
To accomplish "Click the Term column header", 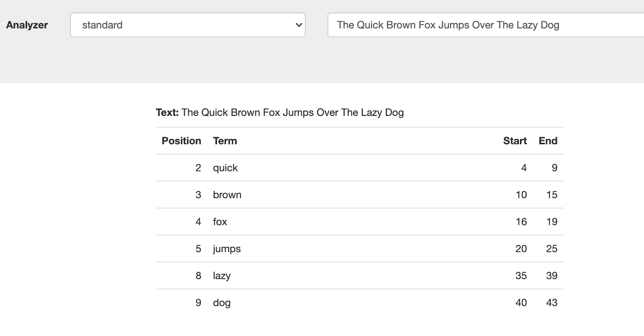I will pos(225,141).
